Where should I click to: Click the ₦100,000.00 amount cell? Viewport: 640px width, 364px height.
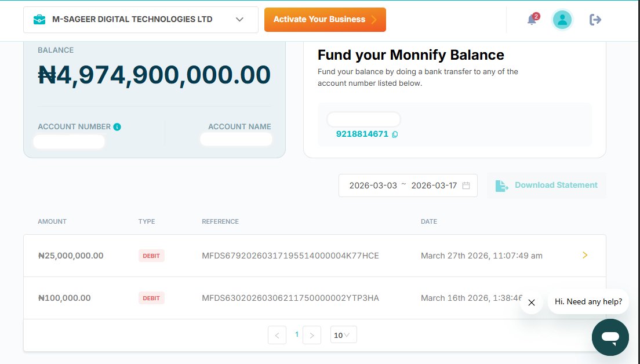pos(64,299)
